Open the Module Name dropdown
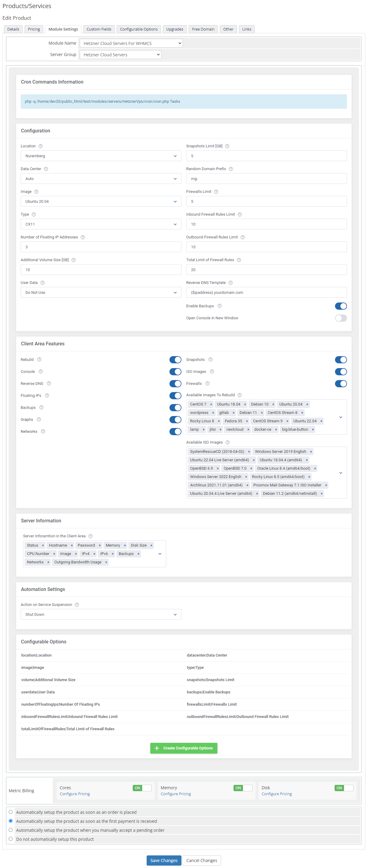This screenshot has height=868, width=368. [x=131, y=43]
